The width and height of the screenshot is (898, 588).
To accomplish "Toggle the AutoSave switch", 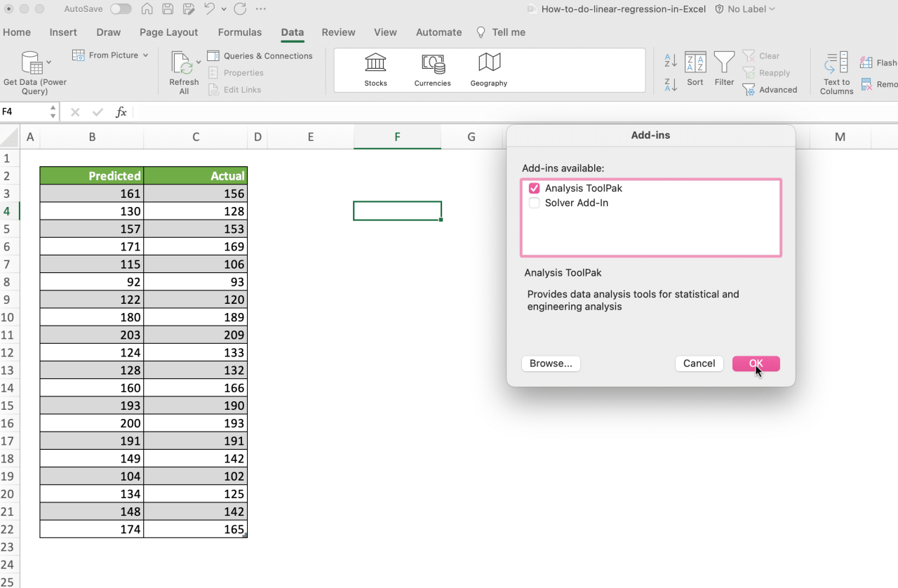I will click(x=119, y=9).
